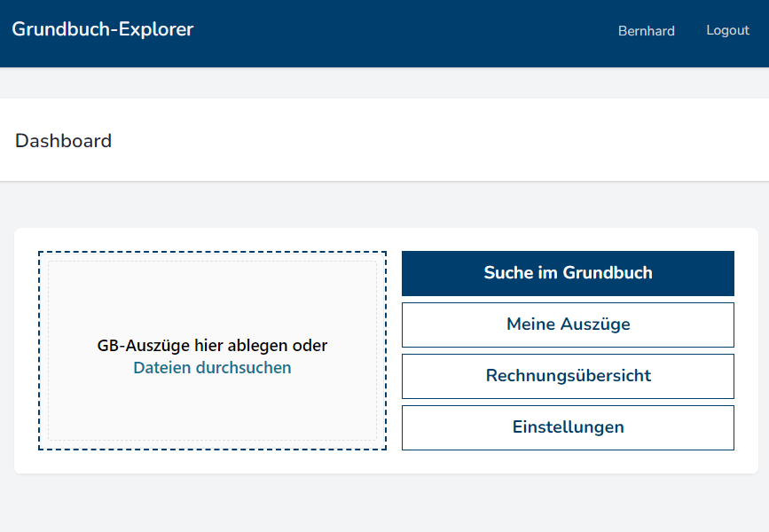Image resolution: width=769 pixels, height=532 pixels.
Task: View your saved Auszüge
Action: 568,325
